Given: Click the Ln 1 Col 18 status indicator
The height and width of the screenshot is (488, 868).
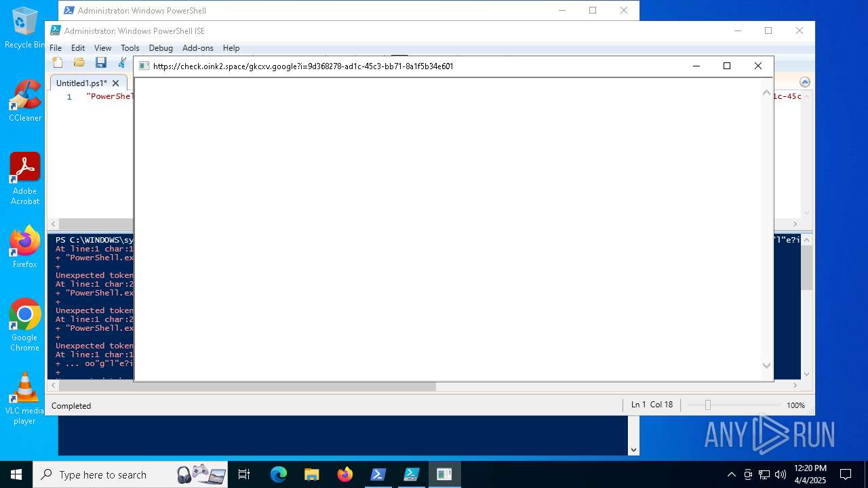Looking at the screenshot, I should pos(652,405).
